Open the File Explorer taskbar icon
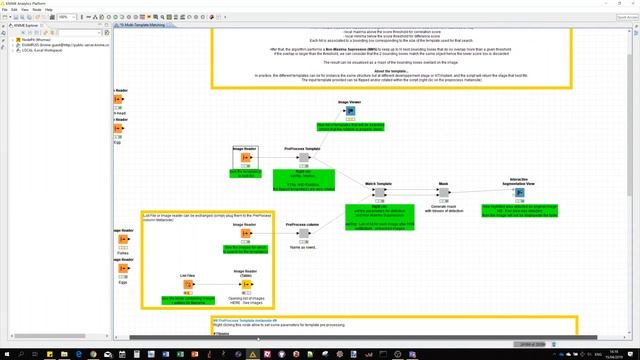The height and width of the screenshot is (360, 640). (64, 354)
